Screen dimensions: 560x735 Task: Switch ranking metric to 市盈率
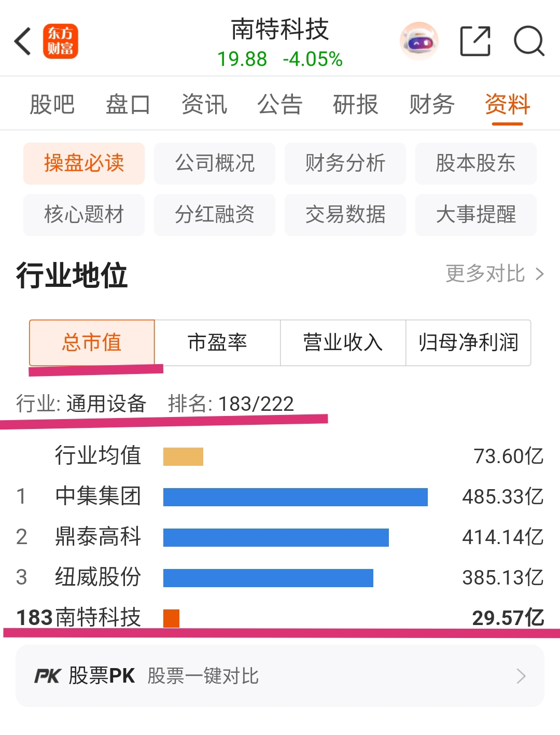click(x=217, y=343)
